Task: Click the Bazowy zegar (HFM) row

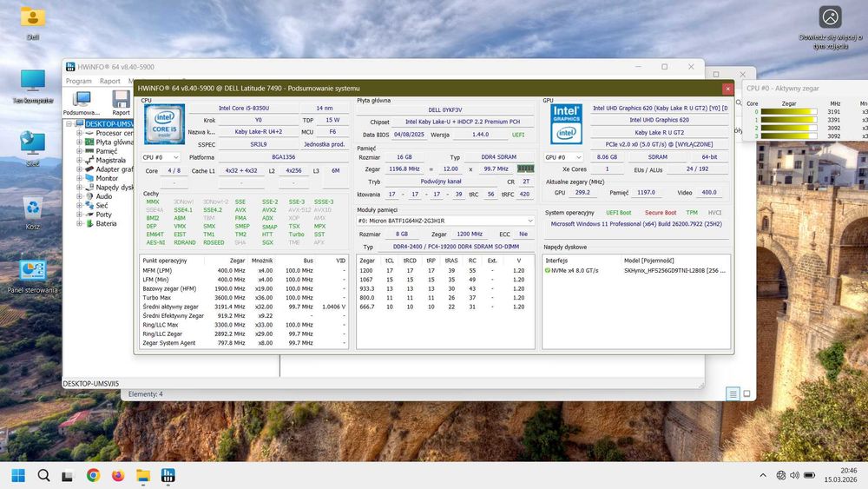Action: (x=244, y=288)
